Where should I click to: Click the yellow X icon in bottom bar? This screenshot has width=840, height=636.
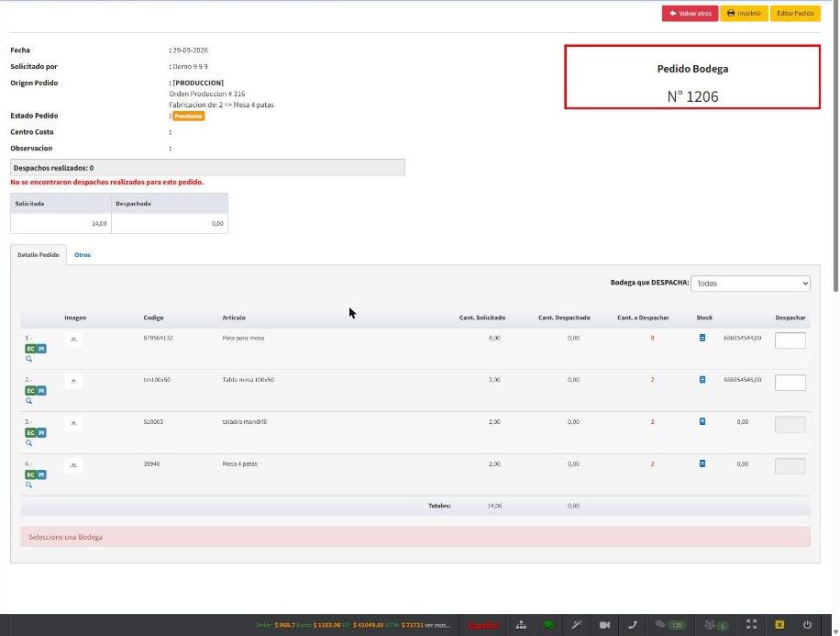pos(780,625)
